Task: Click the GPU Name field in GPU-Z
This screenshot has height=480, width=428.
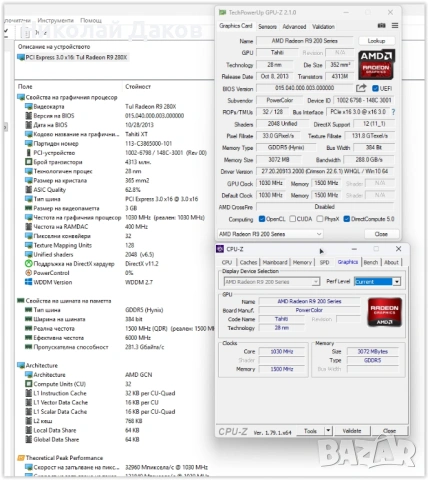Action: click(x=304, y=41)
